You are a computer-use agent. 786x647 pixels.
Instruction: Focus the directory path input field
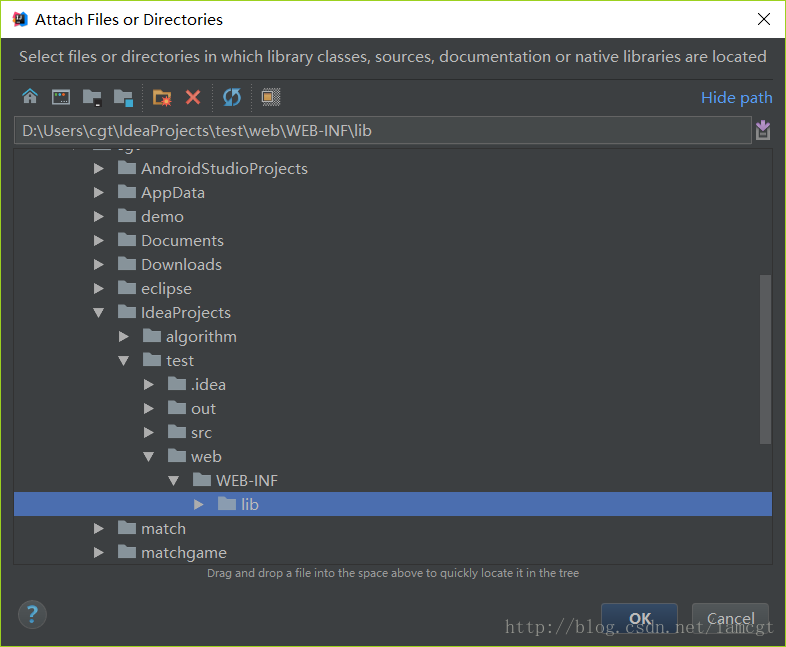382,130
